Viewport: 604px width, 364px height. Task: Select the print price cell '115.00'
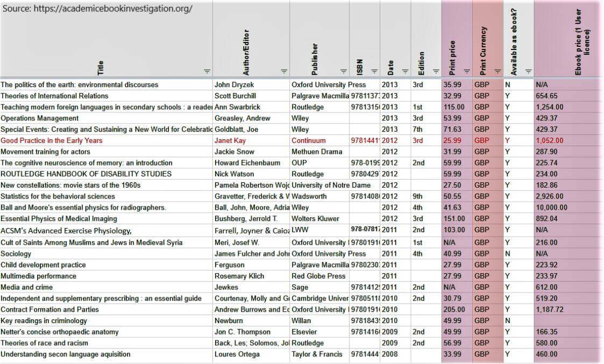[457, 107]
